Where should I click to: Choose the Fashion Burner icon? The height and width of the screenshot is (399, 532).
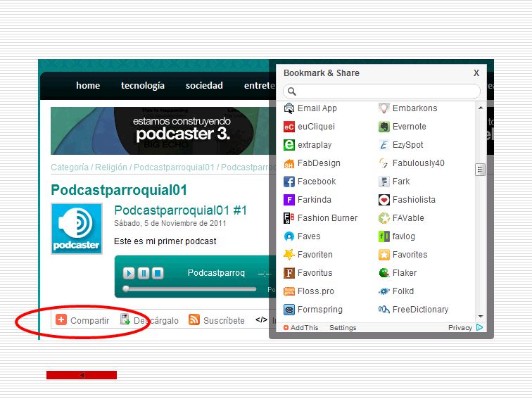(289, 218)
